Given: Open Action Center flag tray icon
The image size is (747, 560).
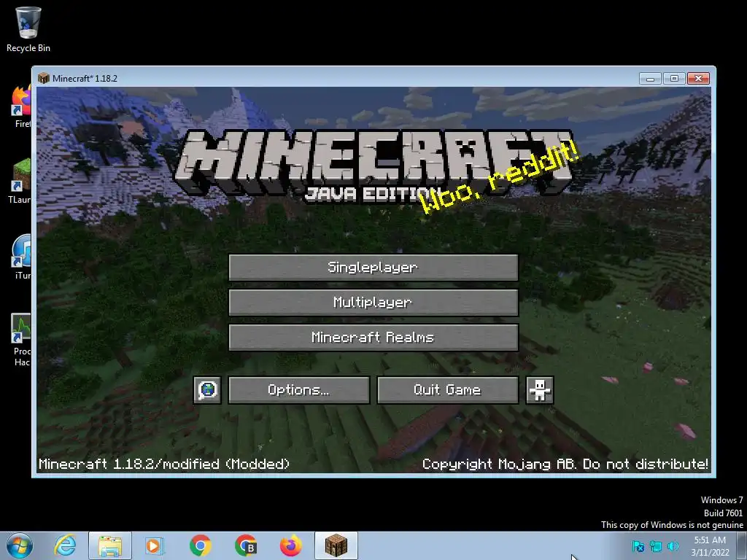Looking at the screenshot, I should 638,546.
